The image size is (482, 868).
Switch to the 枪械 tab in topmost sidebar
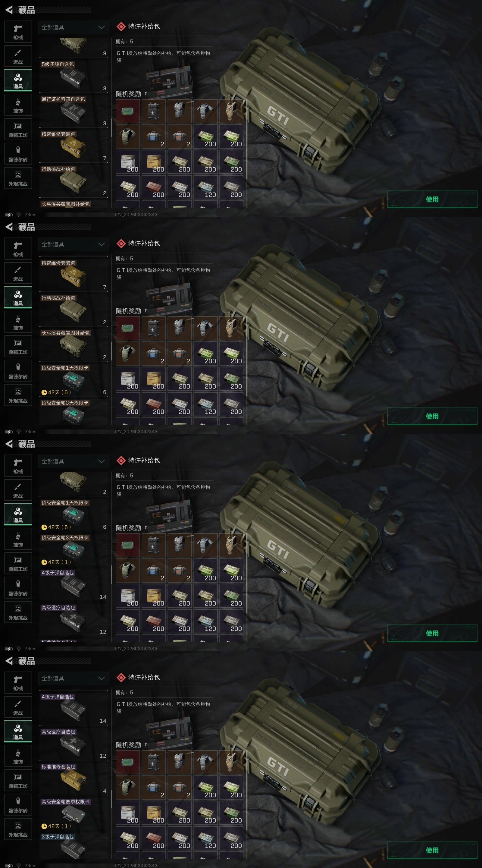[18, 32]
